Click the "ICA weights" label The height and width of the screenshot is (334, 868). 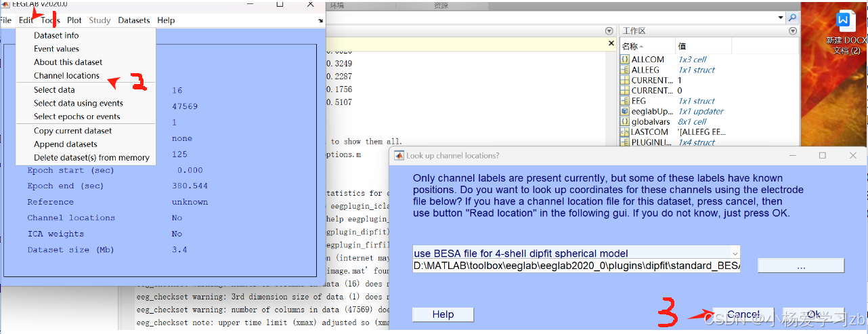[56, 234]
